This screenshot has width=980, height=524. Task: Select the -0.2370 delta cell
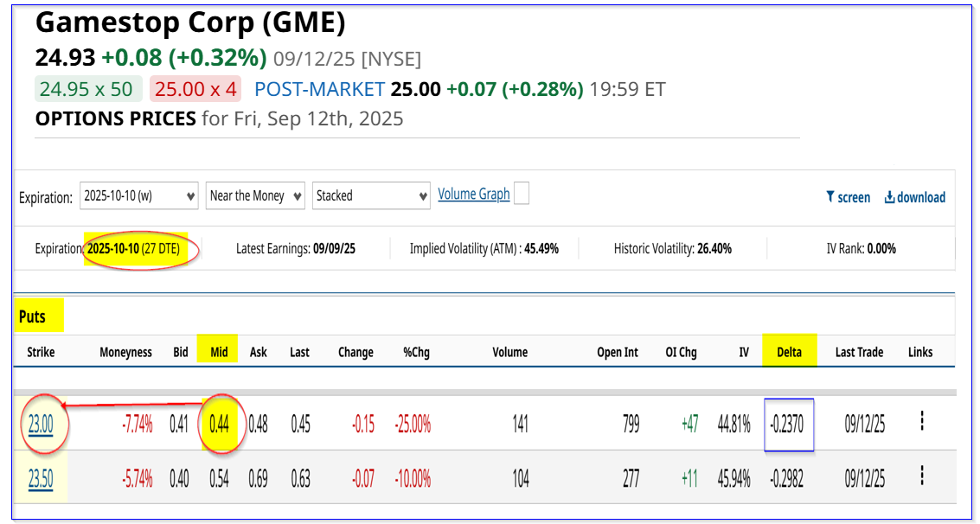[790, 425]
